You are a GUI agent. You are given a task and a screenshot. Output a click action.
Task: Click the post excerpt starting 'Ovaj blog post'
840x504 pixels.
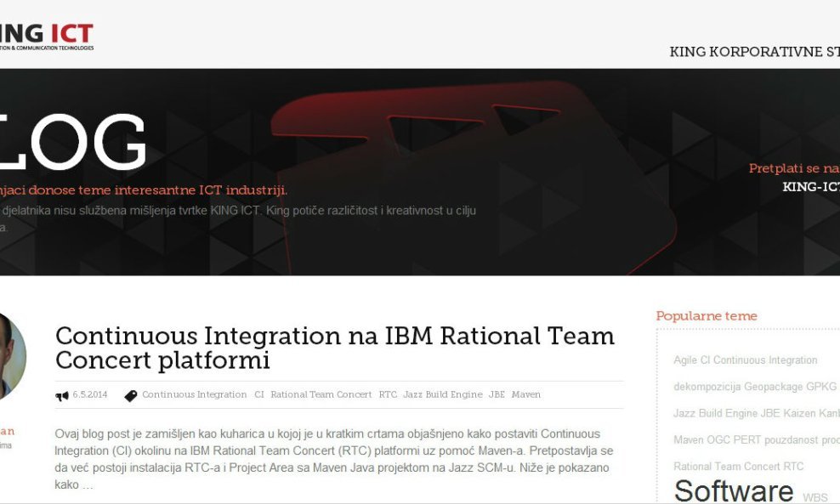(x=334, y=459)
